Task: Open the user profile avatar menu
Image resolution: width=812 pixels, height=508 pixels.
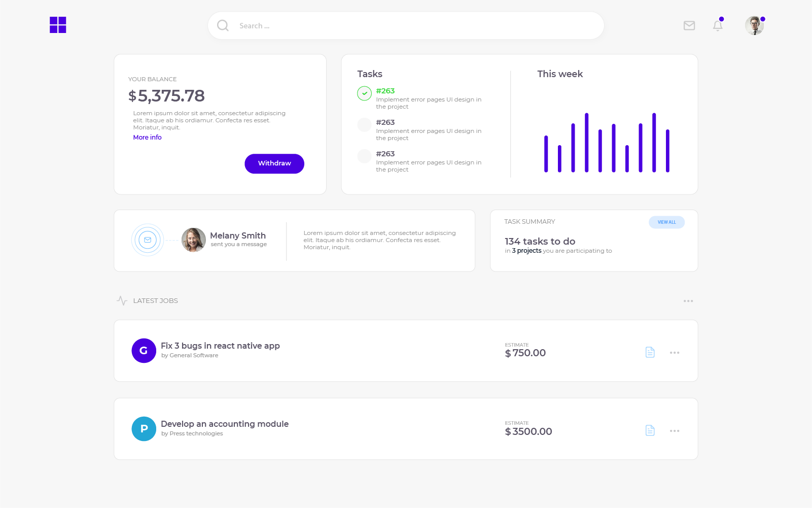Action: click(754, 25)
